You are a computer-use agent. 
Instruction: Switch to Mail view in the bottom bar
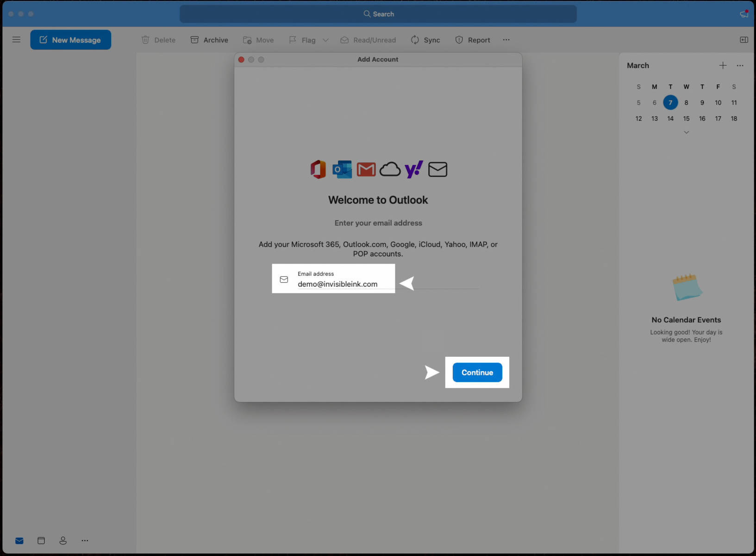click(x=19, y=541)
